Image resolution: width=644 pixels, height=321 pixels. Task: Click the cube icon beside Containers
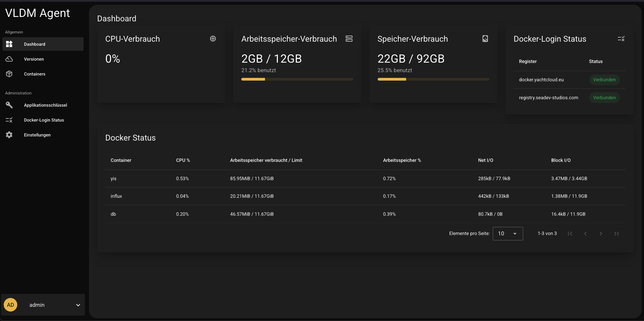tap(9, 74)
